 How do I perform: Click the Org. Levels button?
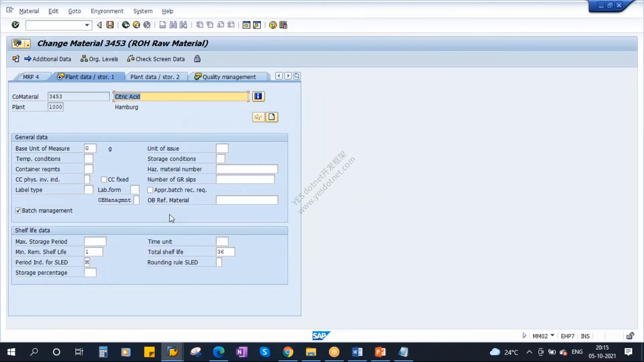point(99,59)
